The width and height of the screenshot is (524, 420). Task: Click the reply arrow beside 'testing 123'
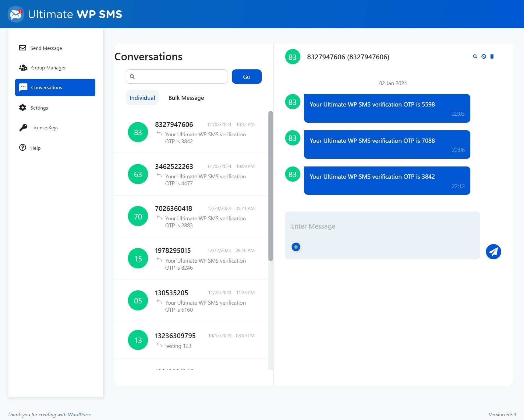[159, 345]
